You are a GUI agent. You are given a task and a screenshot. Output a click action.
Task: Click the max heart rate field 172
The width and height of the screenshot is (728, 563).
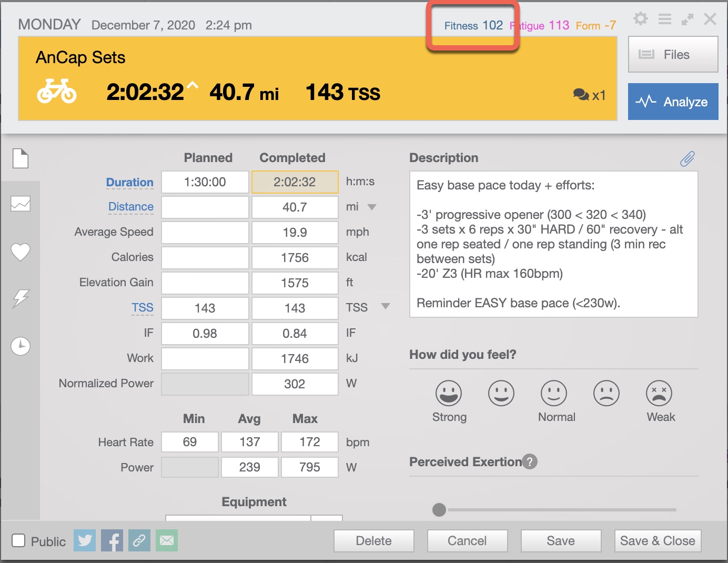coord(310,442)
